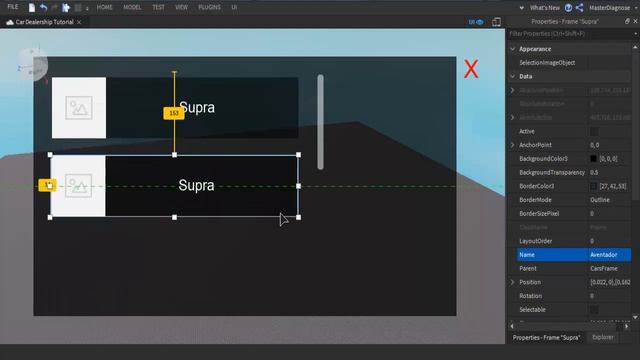Image resolution: width=640 pixels, height=360 pixels.
Task: Switch to the VIEW ribbon tab
Action: (x=181, y=7)
